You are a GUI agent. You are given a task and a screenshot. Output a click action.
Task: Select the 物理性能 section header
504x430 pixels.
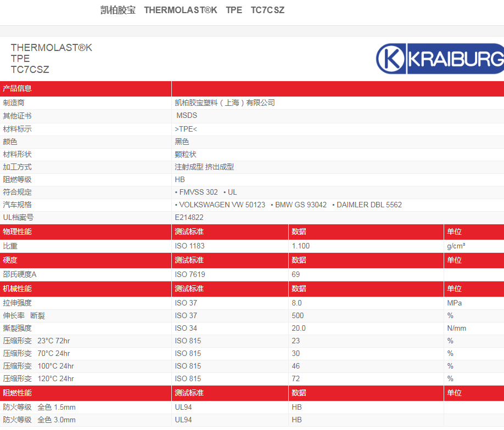point(18,232)
